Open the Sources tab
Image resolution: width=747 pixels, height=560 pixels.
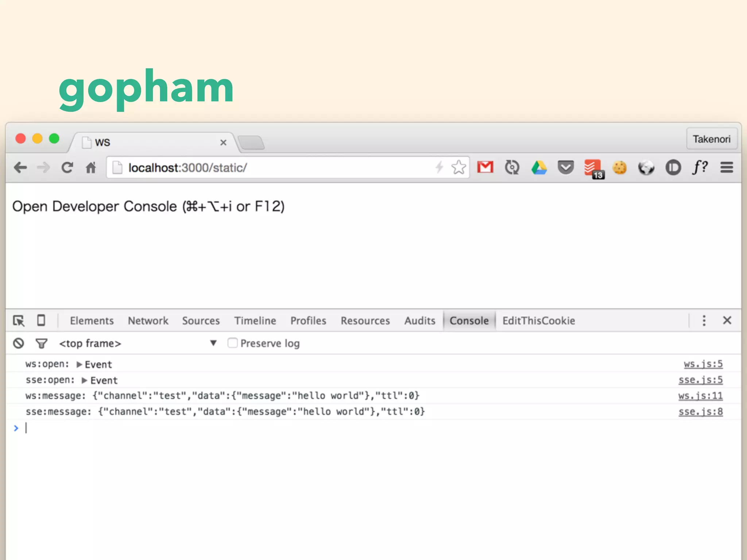201,321
